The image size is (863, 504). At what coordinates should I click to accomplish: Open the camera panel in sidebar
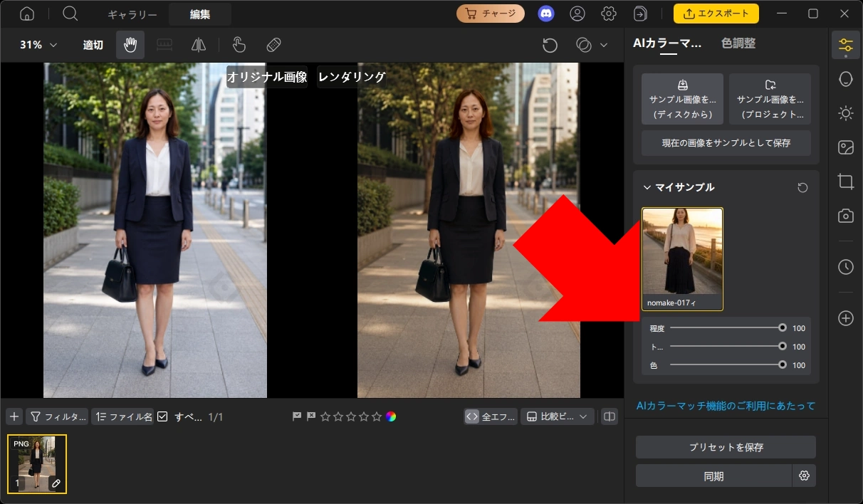(846, 216)
